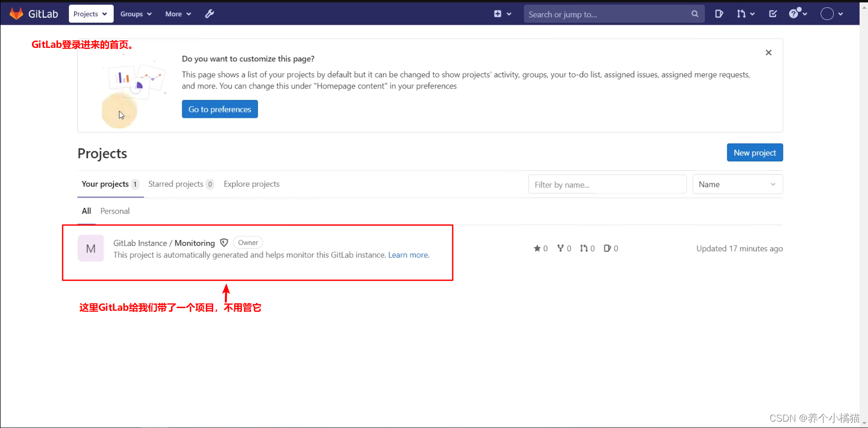Click the stars count icon

[x=537, y=248]
